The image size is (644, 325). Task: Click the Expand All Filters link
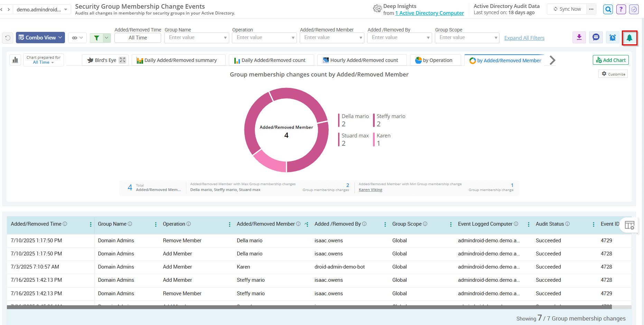524,38
